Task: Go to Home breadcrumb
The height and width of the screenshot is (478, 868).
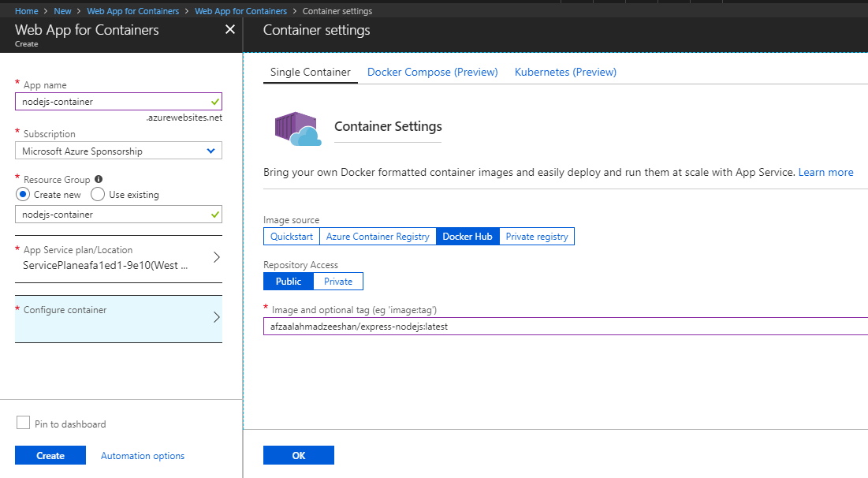Action: 27,11
